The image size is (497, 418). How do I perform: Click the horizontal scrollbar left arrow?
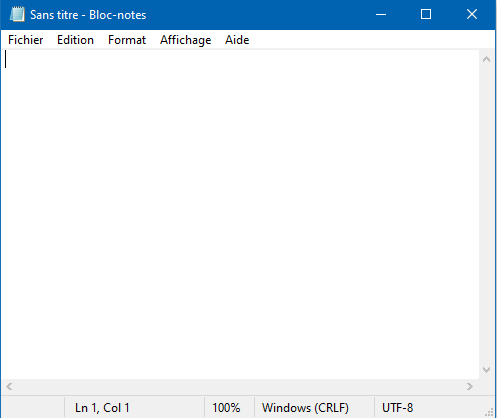(9, 387)
